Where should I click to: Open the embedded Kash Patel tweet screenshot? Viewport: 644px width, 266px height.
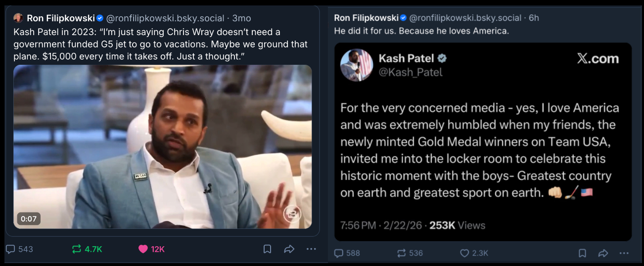tap(483, 142)
